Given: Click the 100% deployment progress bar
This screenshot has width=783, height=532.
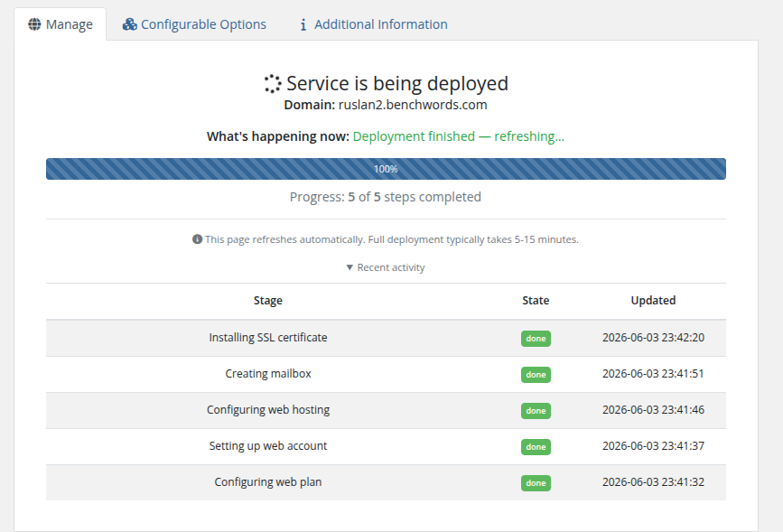Looking at the screenshot, I should click(x=386, y=169).
